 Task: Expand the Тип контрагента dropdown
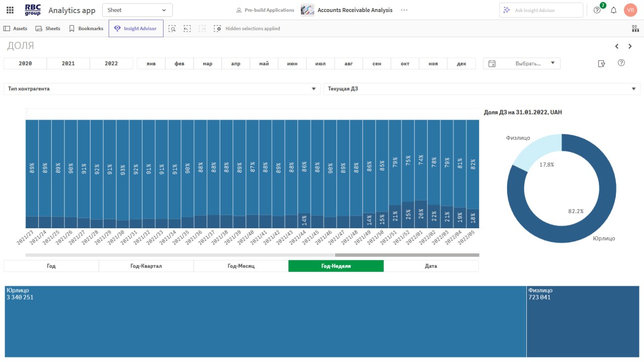click(x=162, y=89)
